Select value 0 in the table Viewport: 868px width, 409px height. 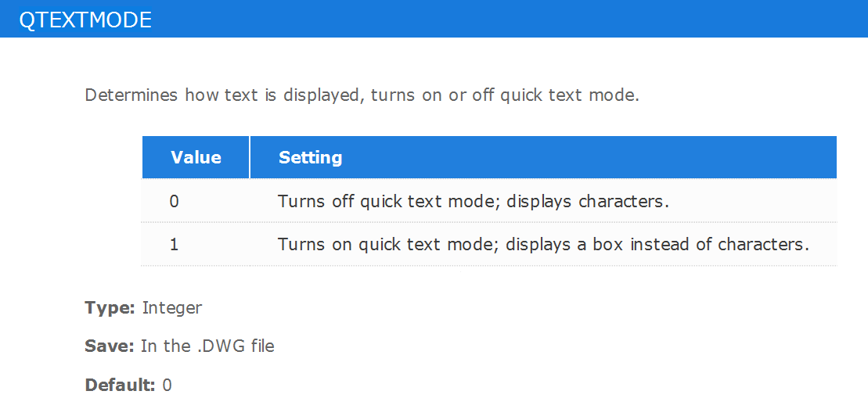click(175, 200)
